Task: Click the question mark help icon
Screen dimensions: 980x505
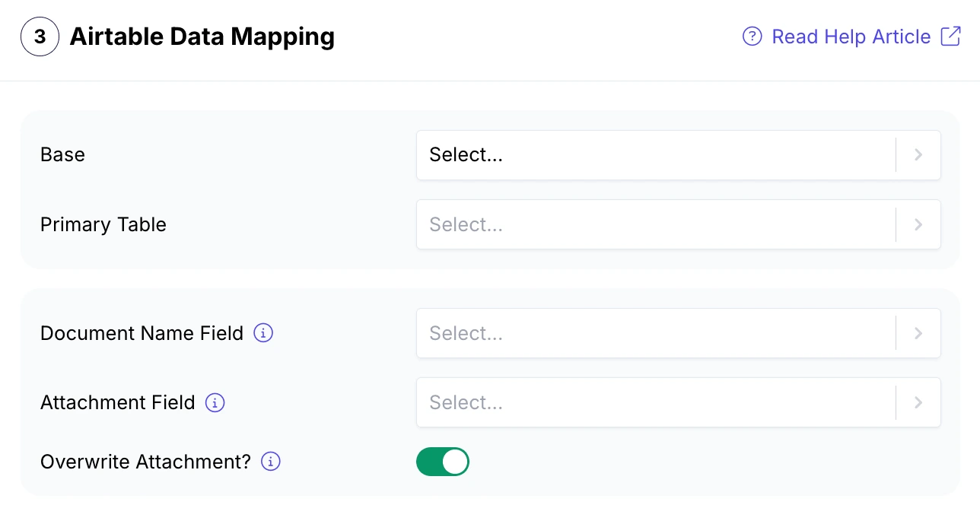Action: (752, 37)
